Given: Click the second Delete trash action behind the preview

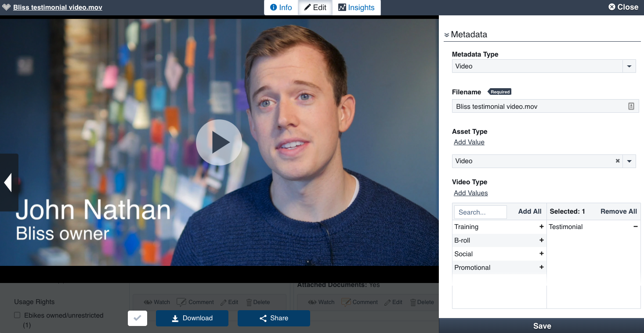Looking at the screenshot, I should (422, 302).
